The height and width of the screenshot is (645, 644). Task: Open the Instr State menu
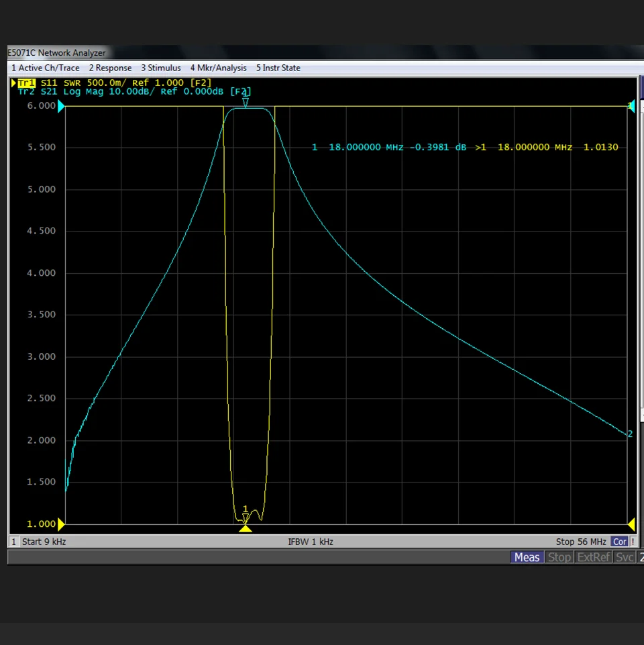(x=278, y=68)
